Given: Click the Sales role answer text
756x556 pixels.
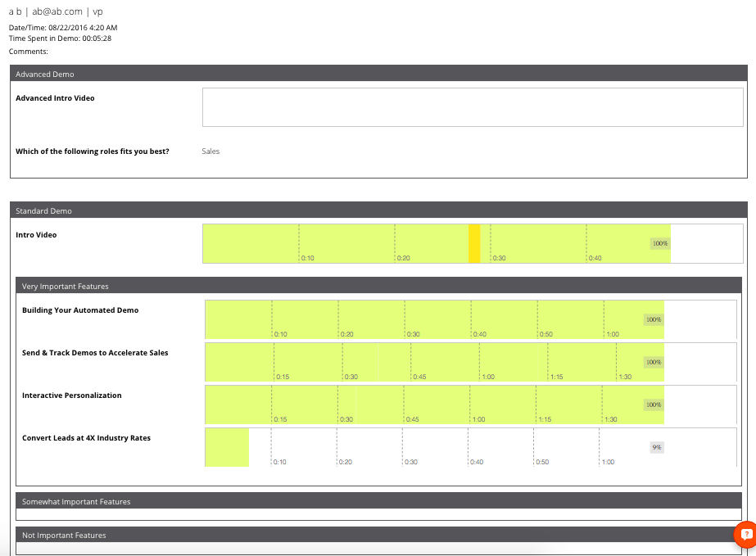Looking at the screenshot, I should pos(211,151).
